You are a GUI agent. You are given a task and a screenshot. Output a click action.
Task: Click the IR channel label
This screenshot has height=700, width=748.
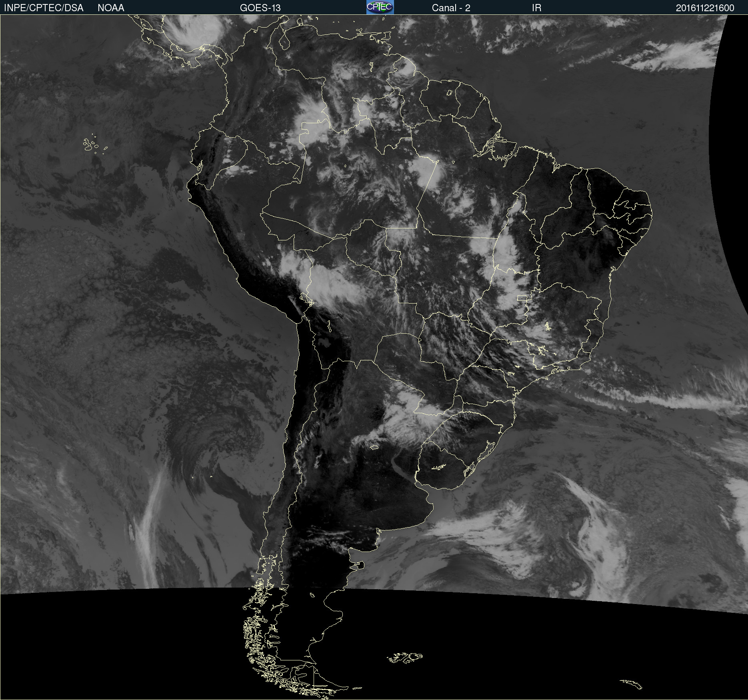[536, 8]
